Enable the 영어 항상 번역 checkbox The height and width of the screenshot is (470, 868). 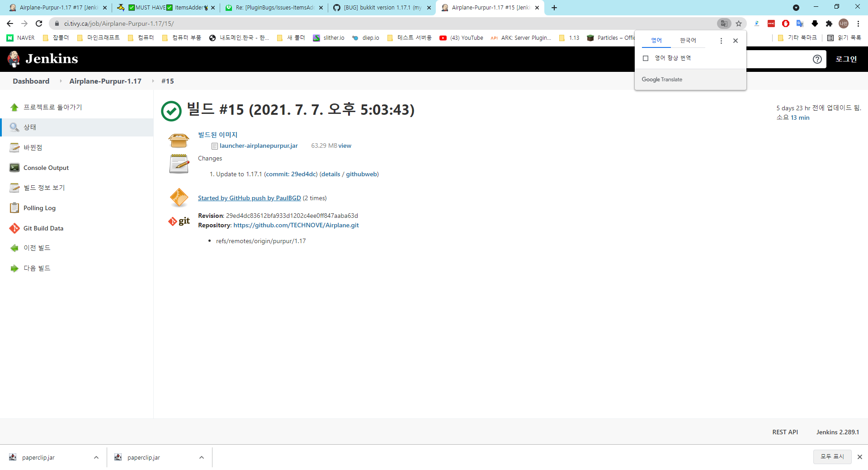646,58
